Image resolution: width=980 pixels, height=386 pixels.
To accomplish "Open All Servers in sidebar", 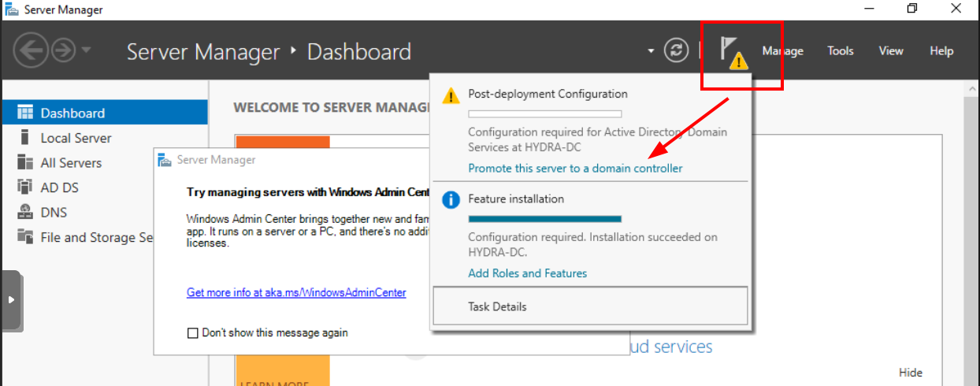I will [71, 163].
